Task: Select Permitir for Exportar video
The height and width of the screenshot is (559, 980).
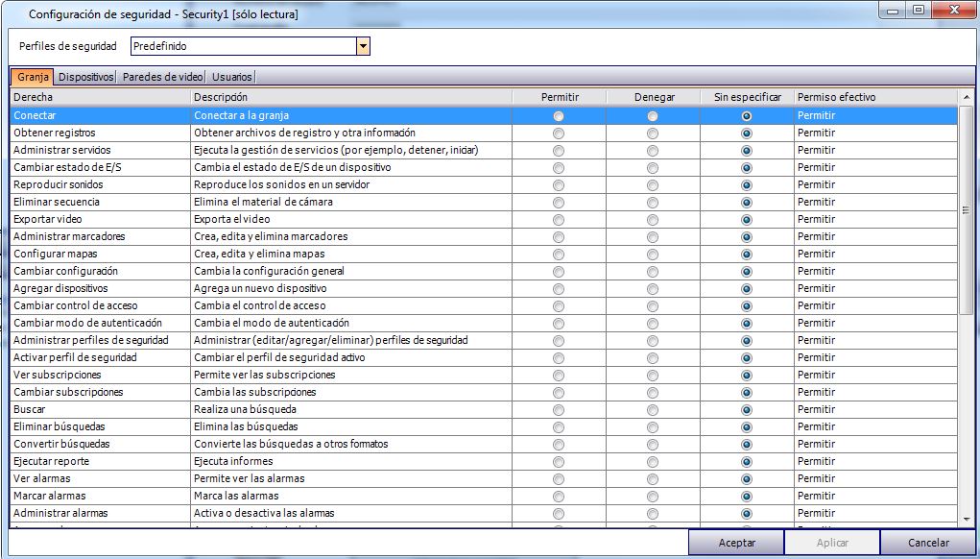Action: point(559,220)
